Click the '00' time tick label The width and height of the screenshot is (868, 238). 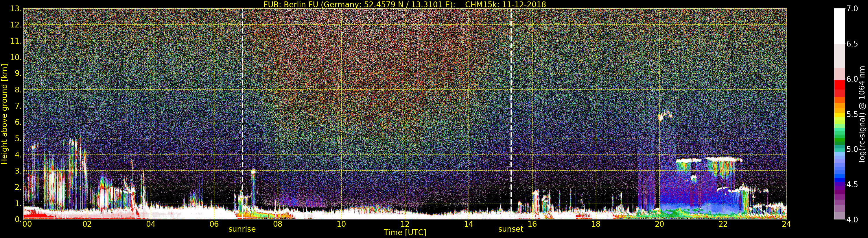click(x=27, y=224)
